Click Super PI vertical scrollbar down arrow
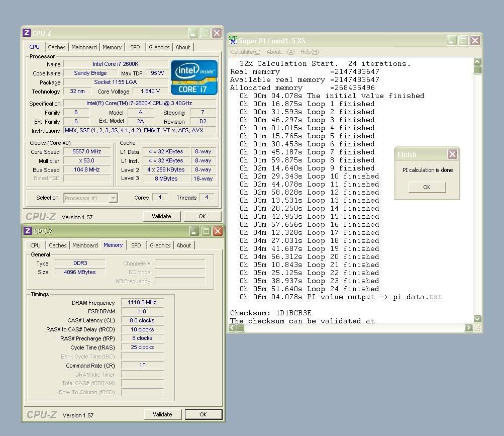This screenshot has width=504, height=436. click(x=477, y=319)
